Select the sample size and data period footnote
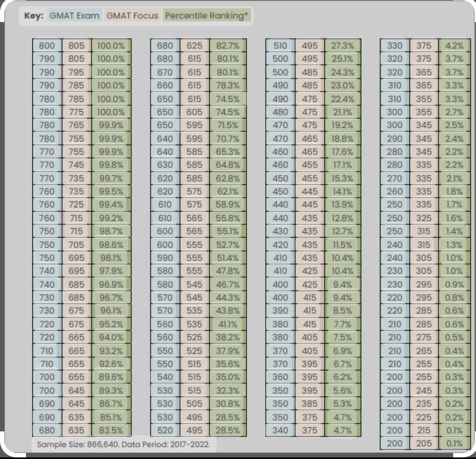Viewport: 476px width, 459px height. click(124, 445)
